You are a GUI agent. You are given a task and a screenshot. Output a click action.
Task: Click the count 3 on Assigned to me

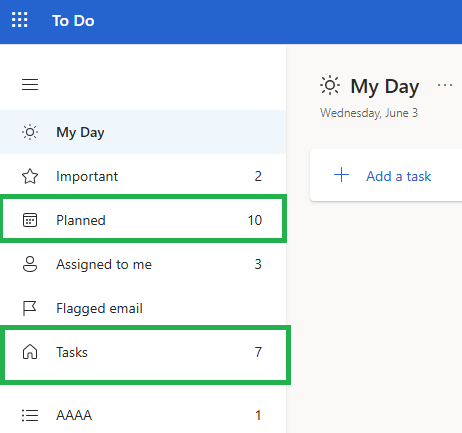click(x=258, y=264)
